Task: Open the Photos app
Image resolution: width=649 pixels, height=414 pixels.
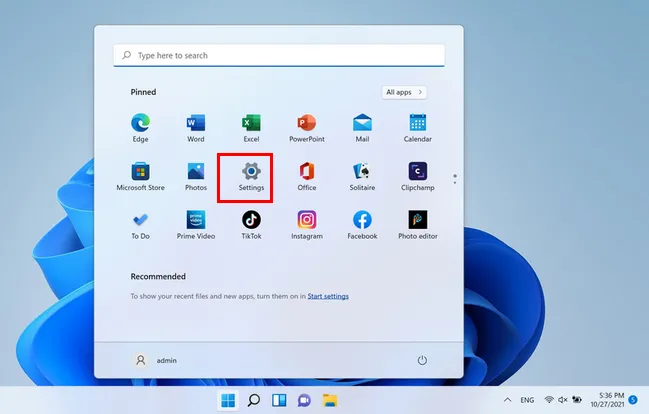Action: click(x=196, y=176)
